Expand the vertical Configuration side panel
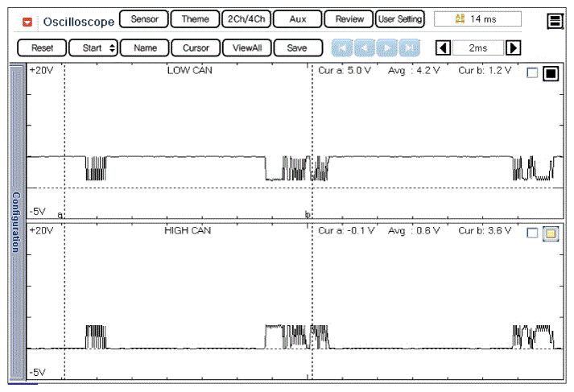The image size is (574, 392). tap(14, 221)
